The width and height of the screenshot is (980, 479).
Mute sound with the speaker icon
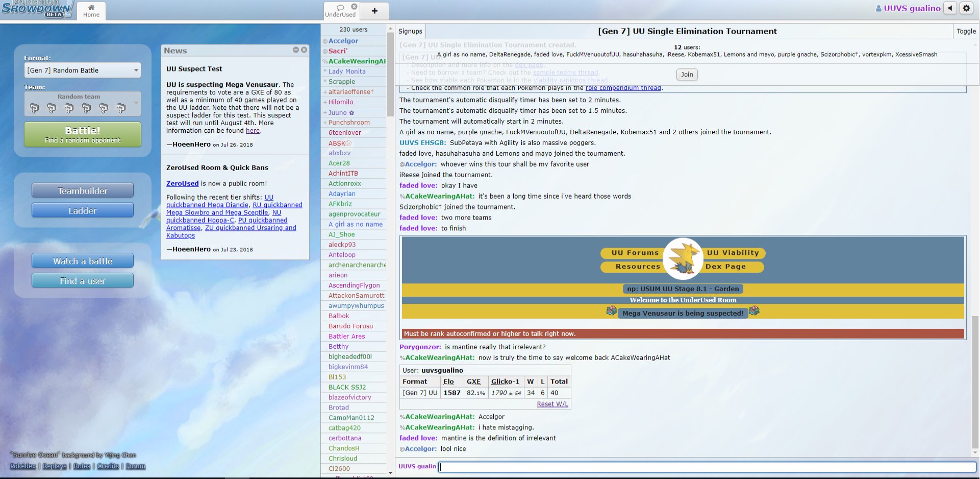pos(950,8)
